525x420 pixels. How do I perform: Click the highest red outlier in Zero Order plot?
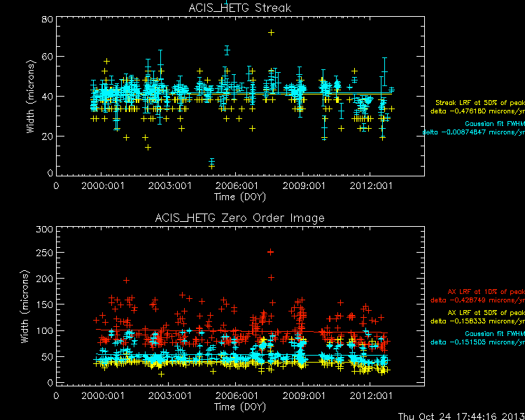[x=271, y=252]
